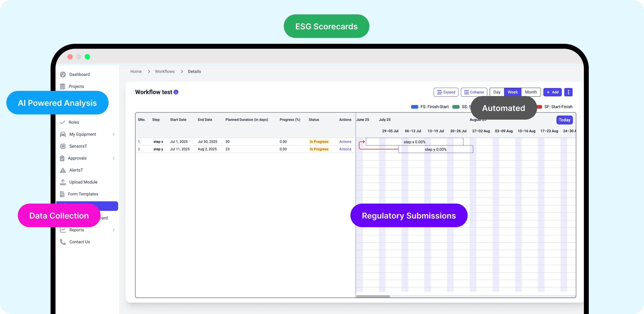This screenshot has width=644, height=314.
Task: Open the three-dot more options menu
Action: [568, 92]
